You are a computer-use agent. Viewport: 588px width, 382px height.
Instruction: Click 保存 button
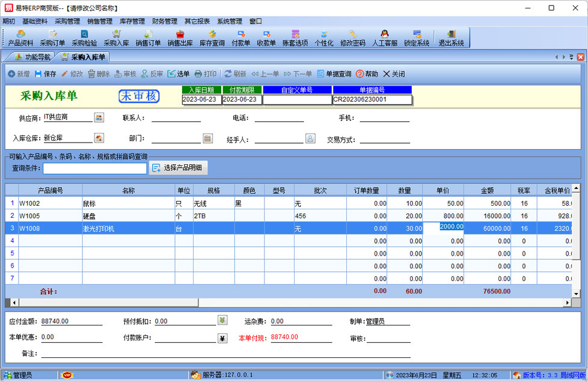pos(45,74)
